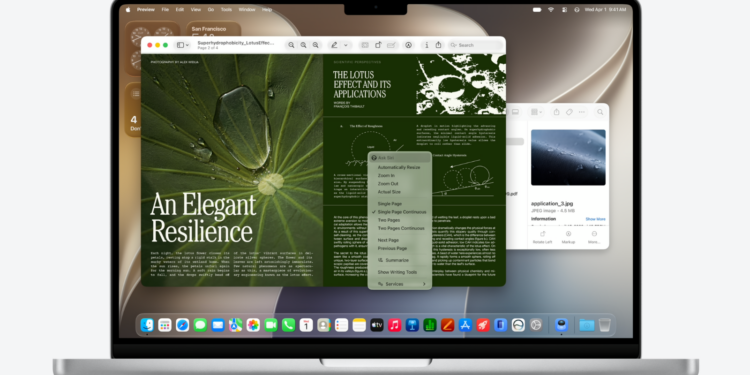Open the View menu

196,10
